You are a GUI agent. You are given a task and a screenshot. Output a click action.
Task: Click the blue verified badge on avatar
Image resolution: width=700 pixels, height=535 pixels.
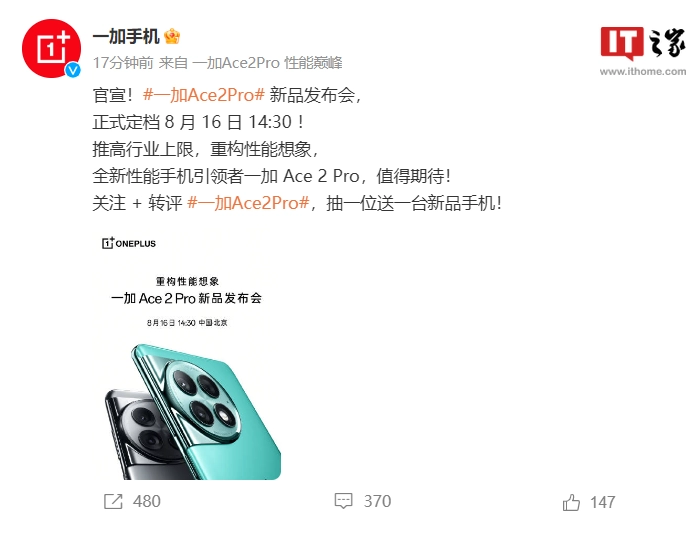point(73,70)
